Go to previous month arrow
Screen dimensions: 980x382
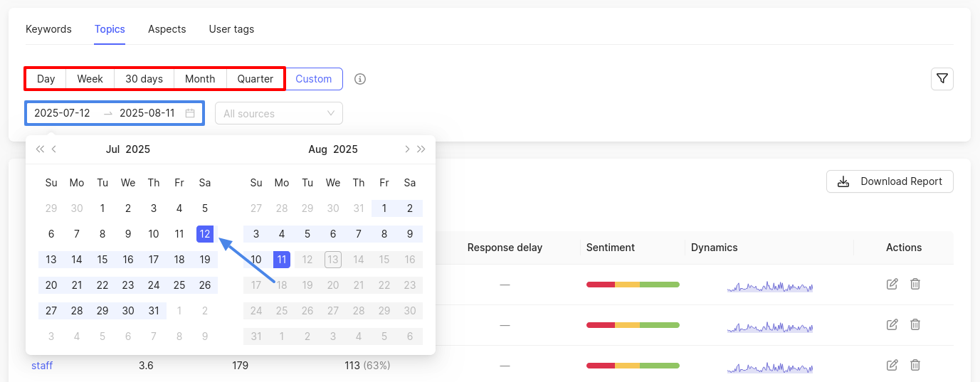[54, 149]
